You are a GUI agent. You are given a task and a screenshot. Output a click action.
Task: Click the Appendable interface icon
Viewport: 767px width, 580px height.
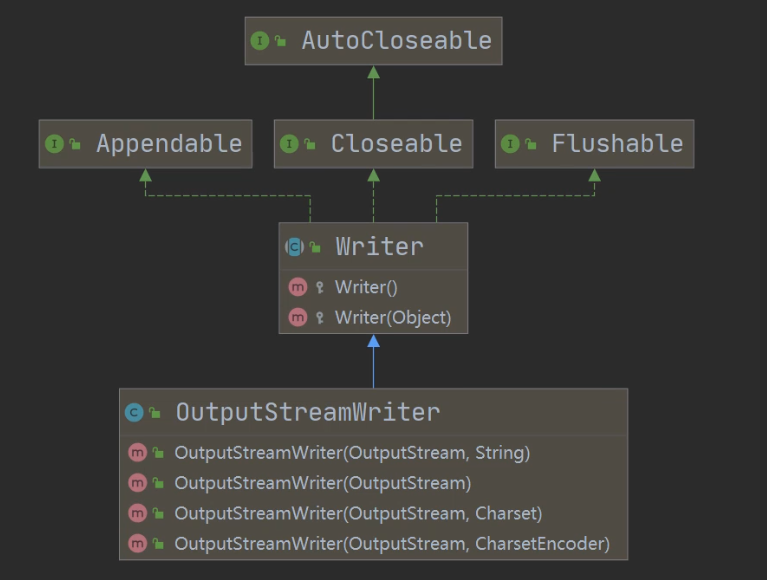tap(54, 144)
